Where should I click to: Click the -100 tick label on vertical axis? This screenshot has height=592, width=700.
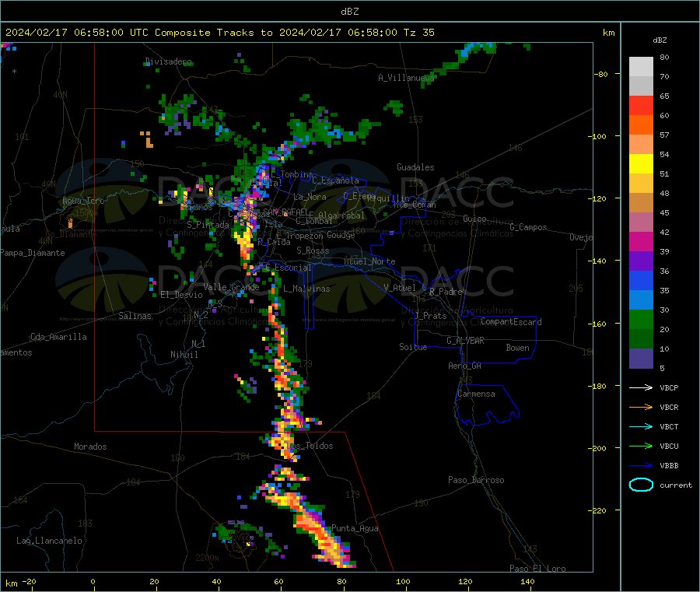(597, 136)
